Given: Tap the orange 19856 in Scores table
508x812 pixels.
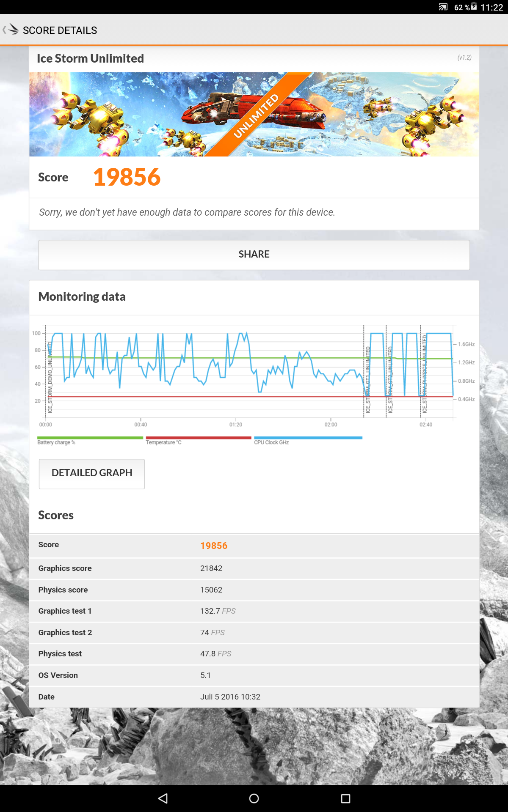Looking at the screenshot, I should [214, 546].
